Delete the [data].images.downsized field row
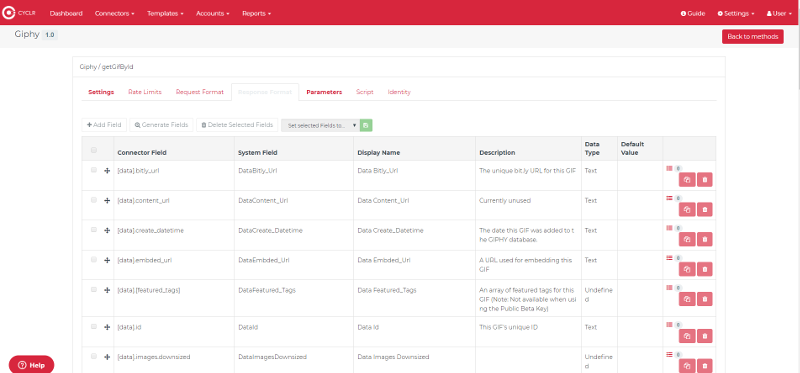Screen dimensions: 800x373 [x=705, y=366]
